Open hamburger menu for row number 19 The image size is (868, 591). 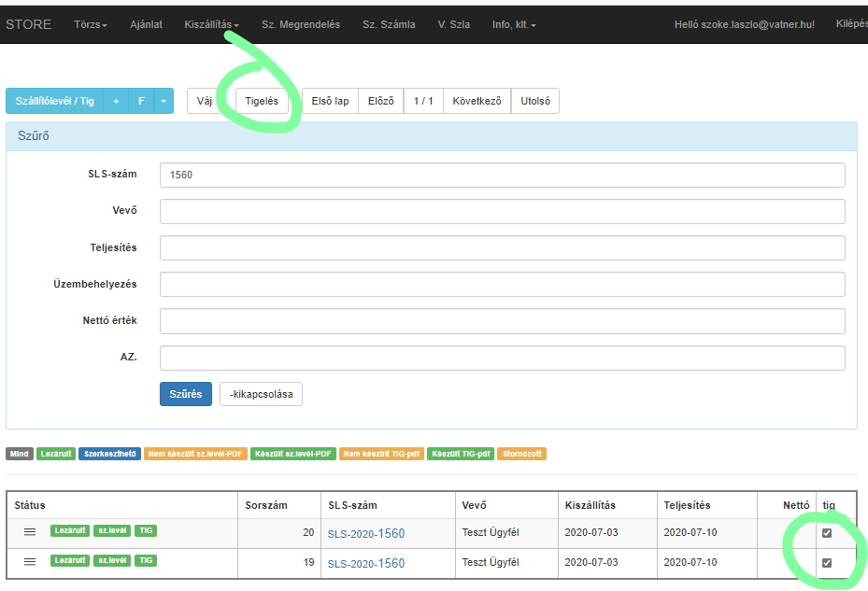tap(30, 562)
